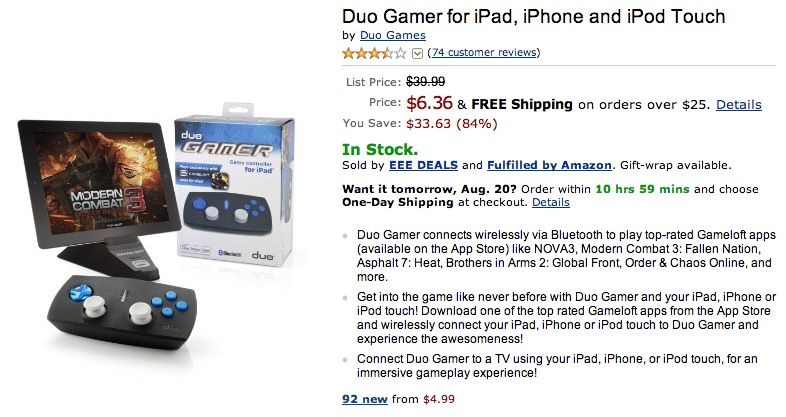Click the crossed-out $39.99 list price
Image resolution: width=786 pixels, height=417 pixels.
coord(426,81)
